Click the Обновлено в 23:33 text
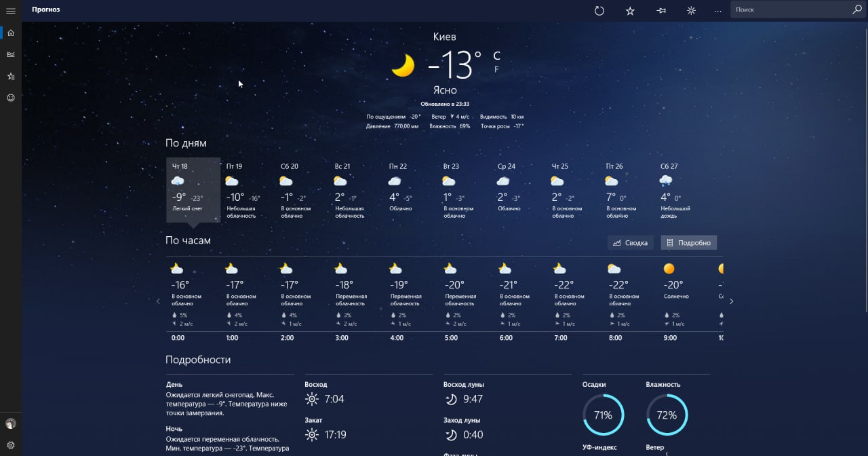 (445, 104)
